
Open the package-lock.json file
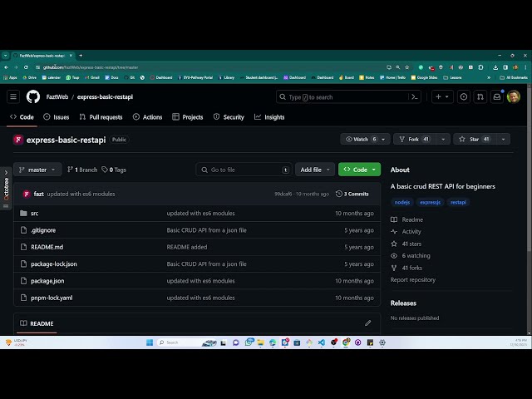tap(53, 264)
